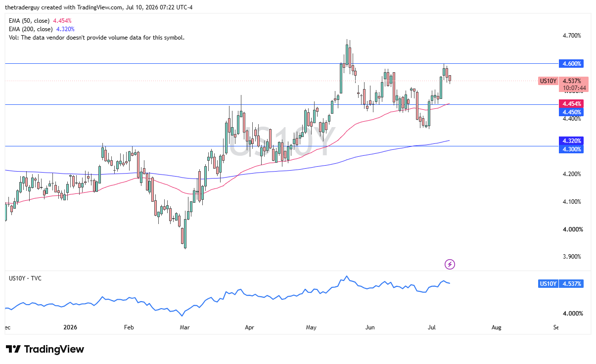Screen dimensions: 596x364
Task: Click the EMA (50, close) indicator legend
Action: click(x=40, y=21)
